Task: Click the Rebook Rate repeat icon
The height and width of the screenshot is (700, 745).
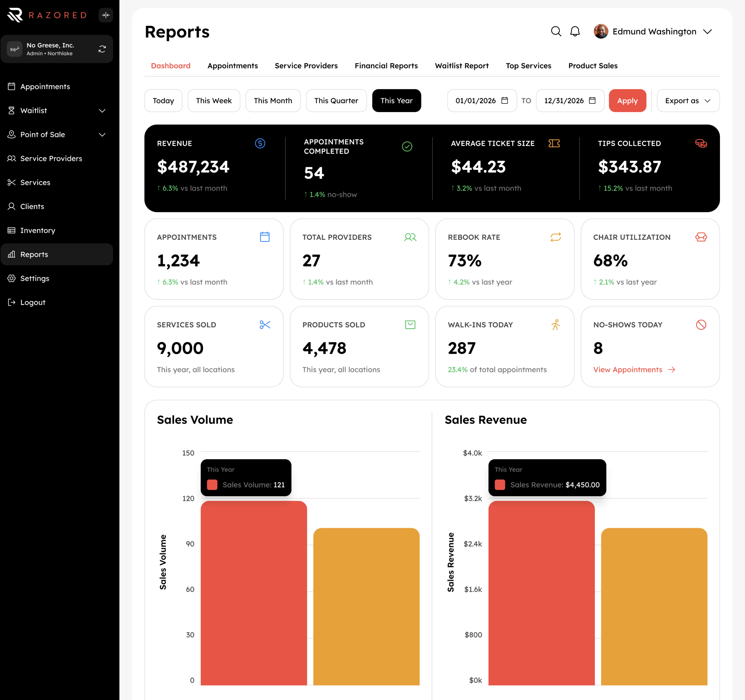Action: click(555, 237)
